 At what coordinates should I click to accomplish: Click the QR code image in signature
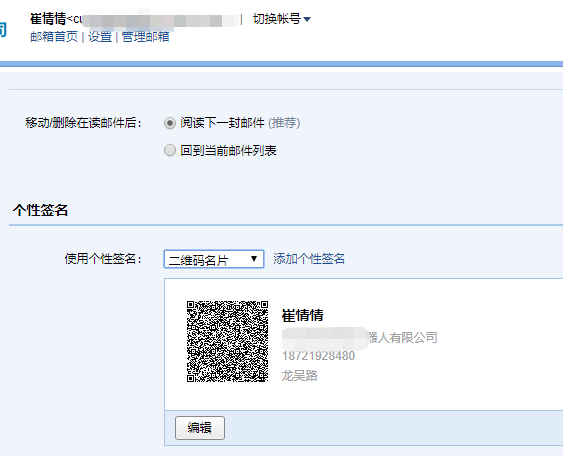tap(227, 341)
